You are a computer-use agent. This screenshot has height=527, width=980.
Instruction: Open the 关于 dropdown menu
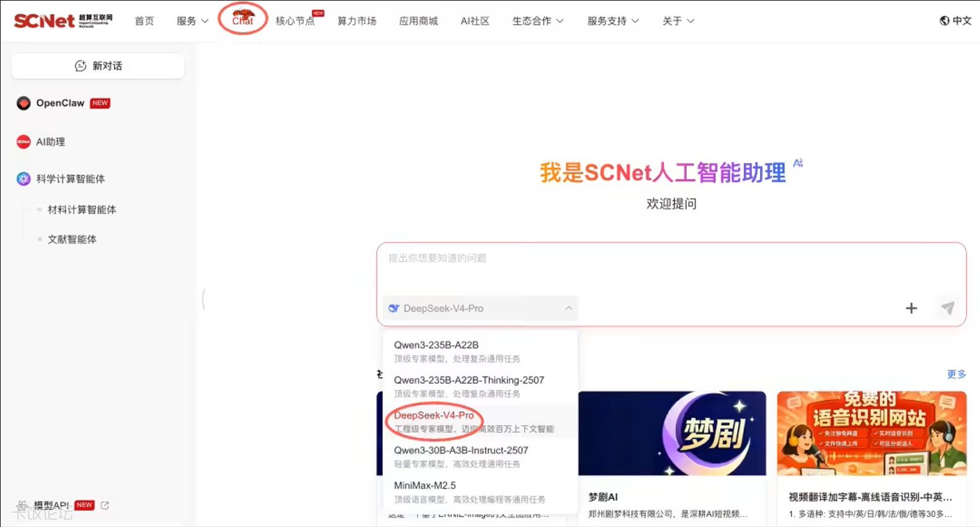pos(678,21)
